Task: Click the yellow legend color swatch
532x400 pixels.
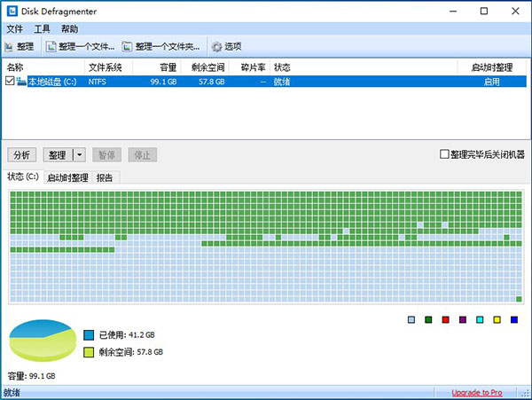Action: 497,319
